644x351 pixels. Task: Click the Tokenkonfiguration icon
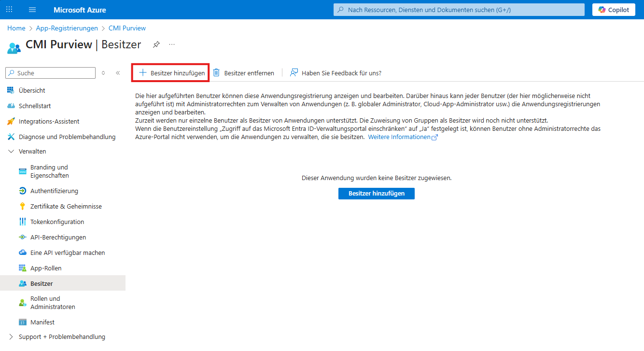click(x=22, y=222)
